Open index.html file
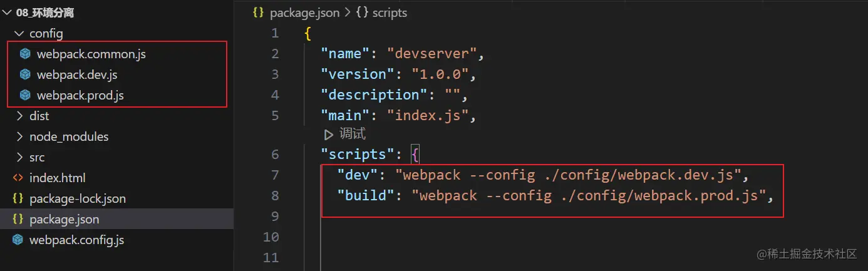The width and height of the screenshot is (868, 271). tap(58, 178)
